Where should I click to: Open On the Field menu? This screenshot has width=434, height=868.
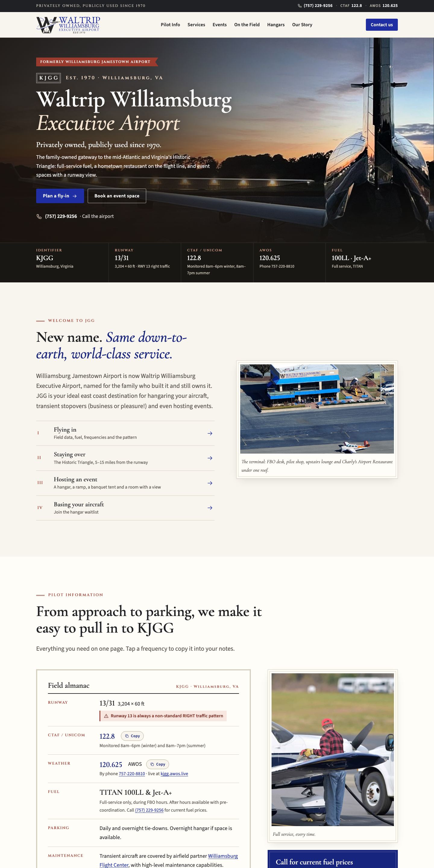point(247,25)
